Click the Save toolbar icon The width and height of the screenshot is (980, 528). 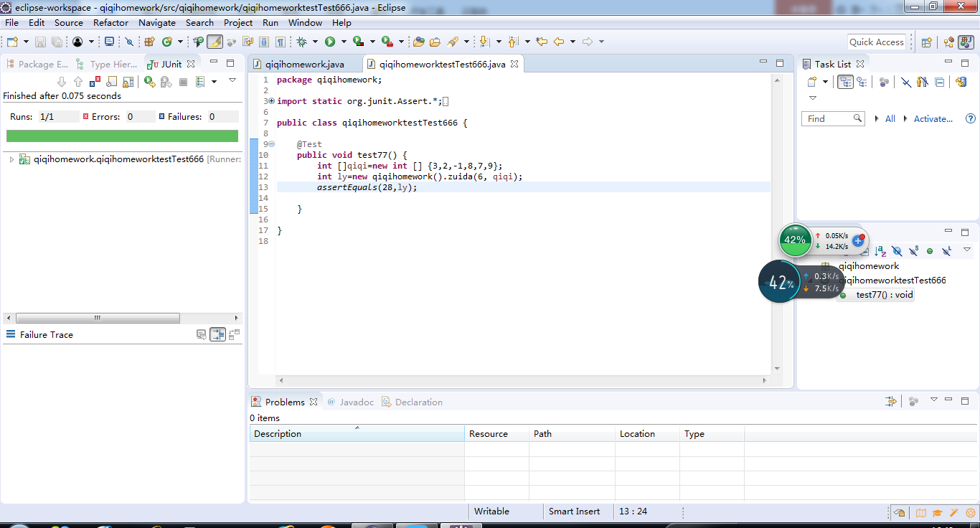(x=40, y=42)
